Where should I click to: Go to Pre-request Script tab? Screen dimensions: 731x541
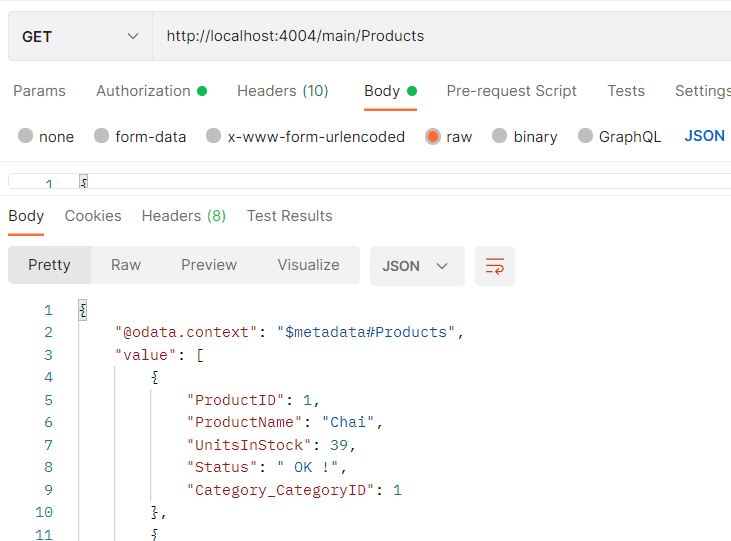pos(511,91)
